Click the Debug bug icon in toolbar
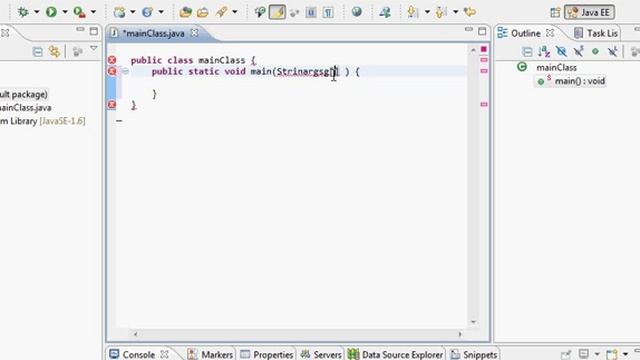This screenshot has width=640, height=360. tap(23, 12)
